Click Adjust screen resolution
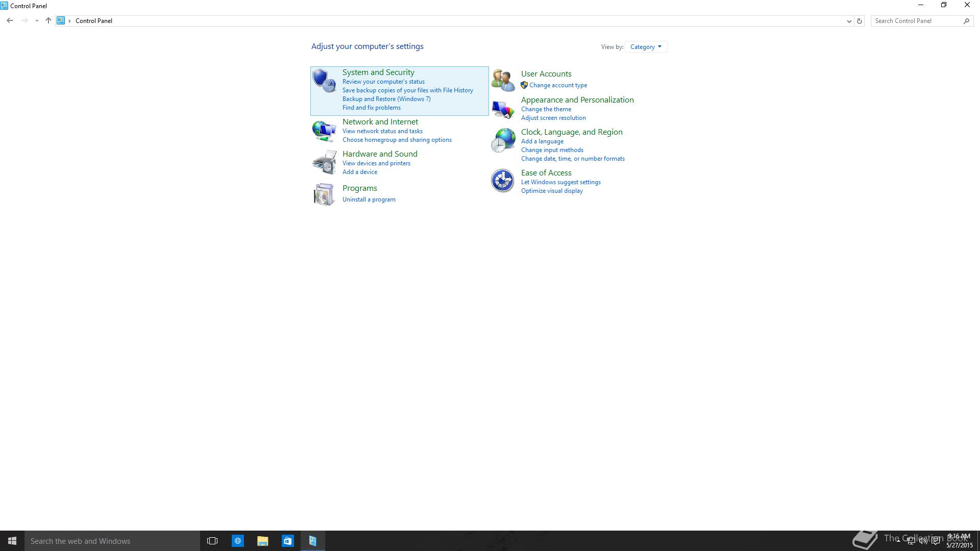 coord(553,118)
